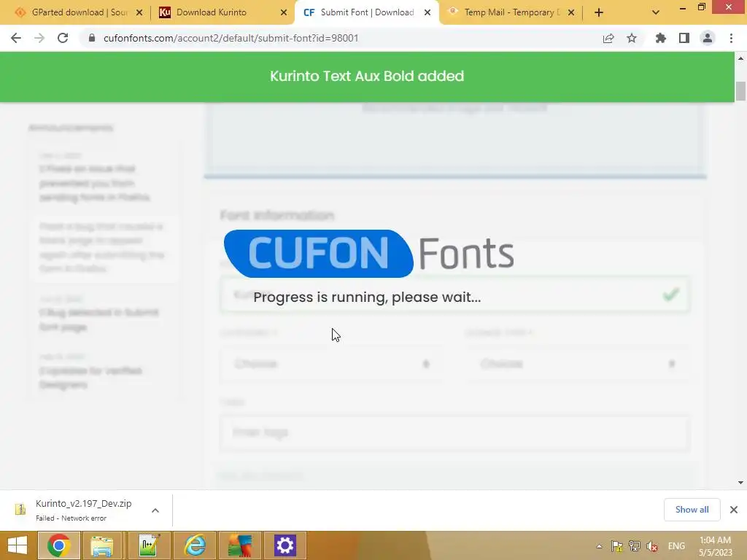The image size is (747, 560).
Task: Expand the Kurinto zip download options
Action: [155, 510]
